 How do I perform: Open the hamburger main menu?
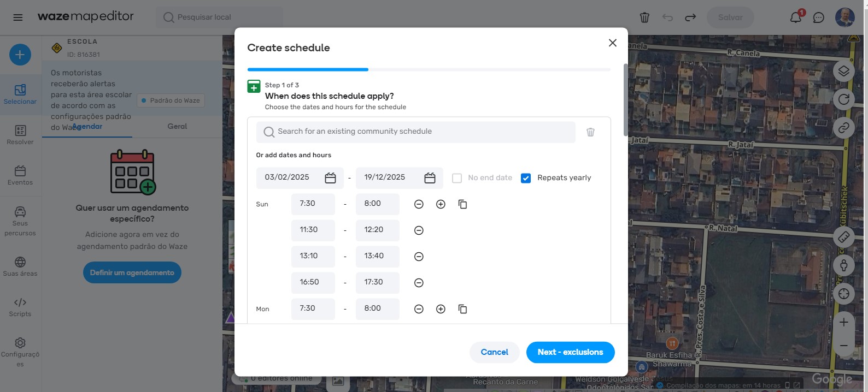18,17
